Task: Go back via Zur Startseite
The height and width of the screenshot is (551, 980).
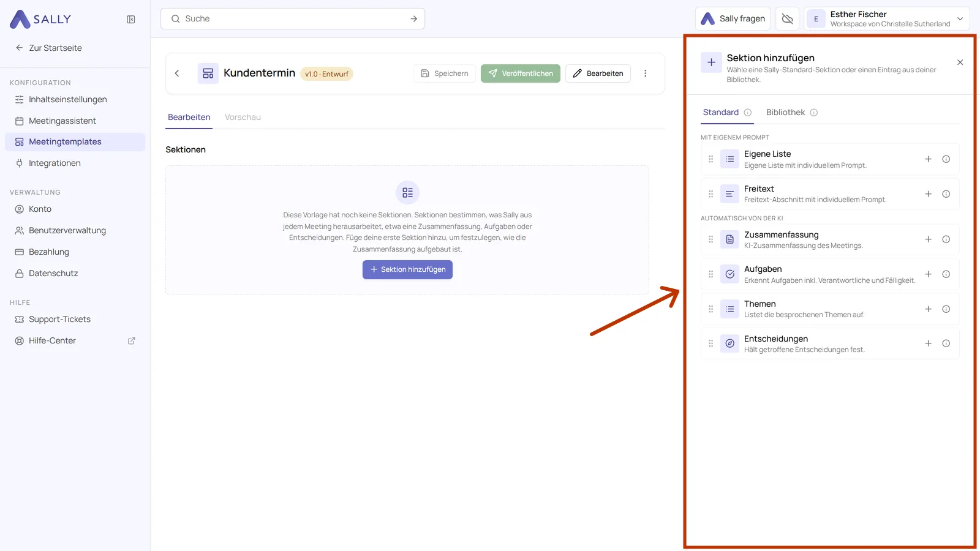Action: pyautogui.click(x=48, y=48)
